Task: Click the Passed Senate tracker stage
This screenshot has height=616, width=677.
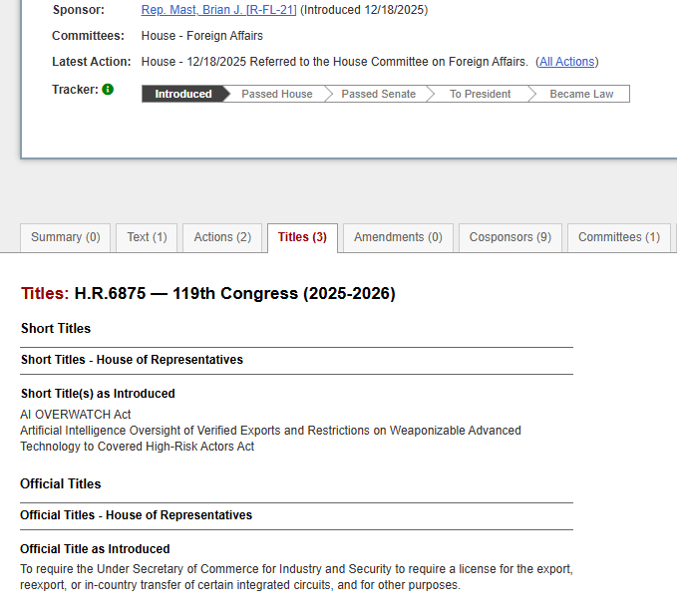Action: click(379, 94)
